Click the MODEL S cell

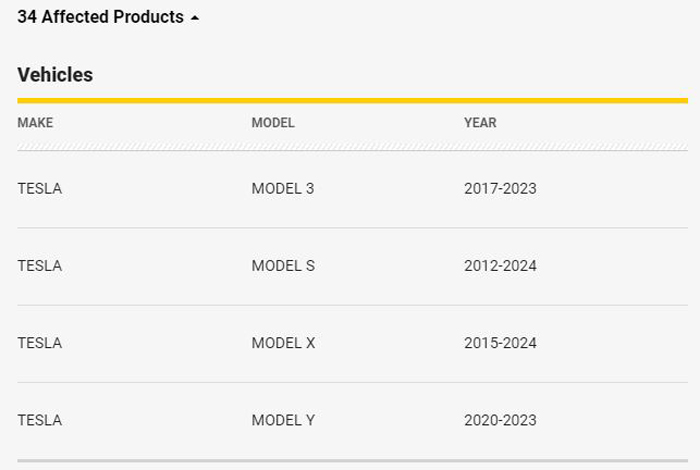coord(283,266)
